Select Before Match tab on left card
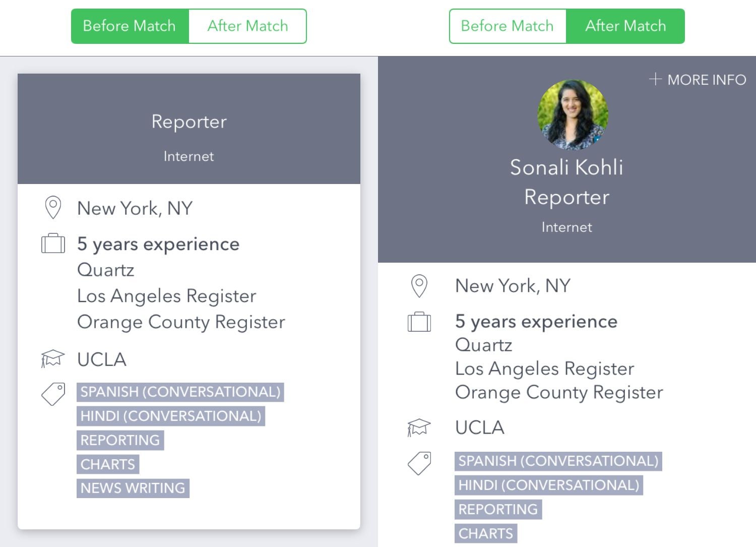The height and width of the screenshot is (547, 756). point(130,26)
